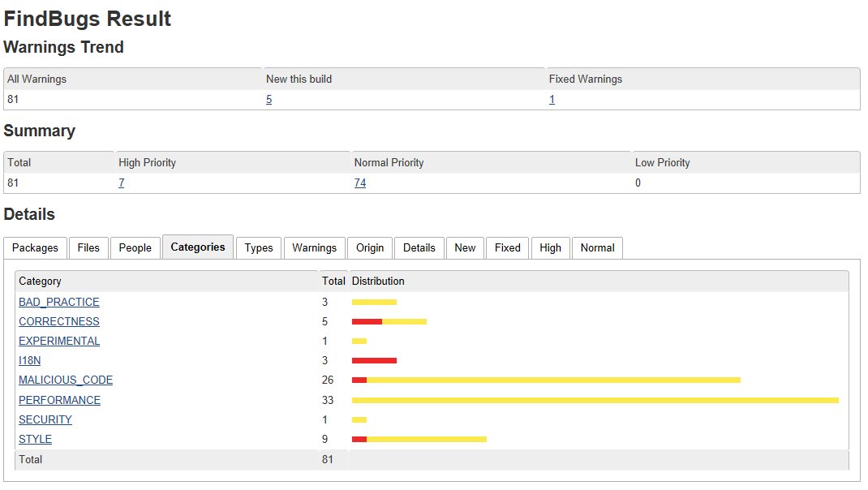Click the Warnings Trend heading
Screen dimensions: 868x490
[x=63, y=47]
